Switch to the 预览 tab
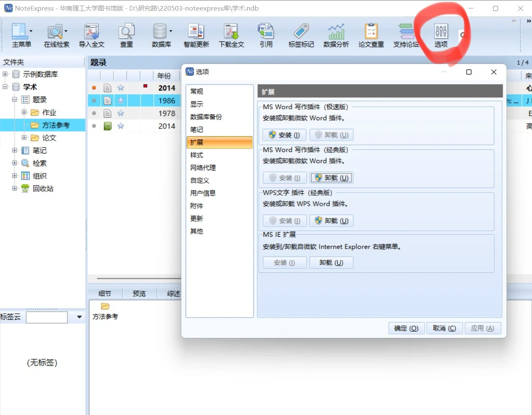Viewport: 532px width, 415px height. pyautogui.click(x=139, y=293)
